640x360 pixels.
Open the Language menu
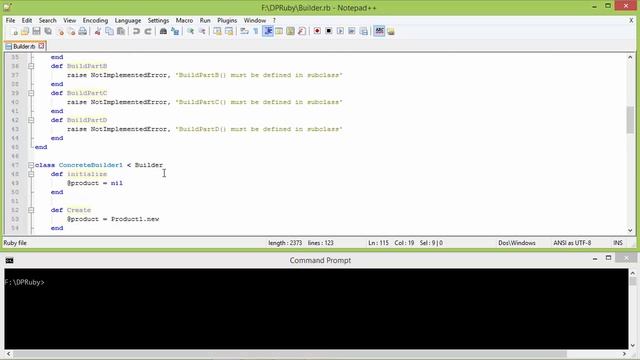pos(128,20)
